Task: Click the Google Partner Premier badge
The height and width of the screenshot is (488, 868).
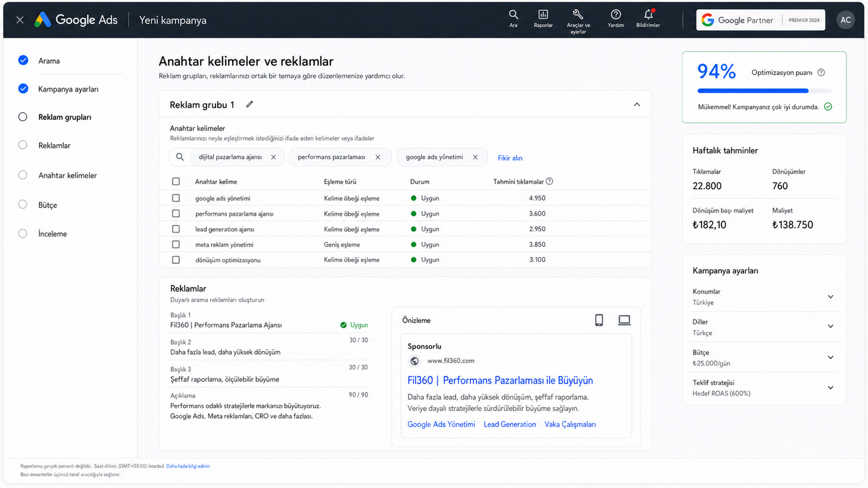Action: (x=761, y=20)
